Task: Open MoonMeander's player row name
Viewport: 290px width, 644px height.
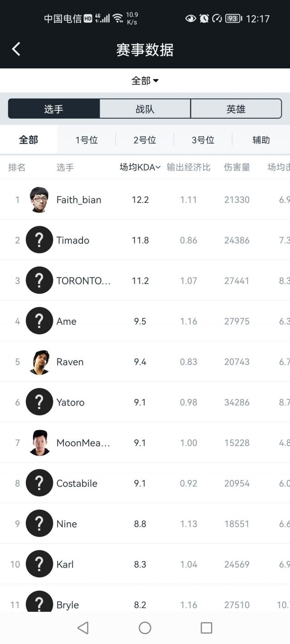Action: [83, 443]
